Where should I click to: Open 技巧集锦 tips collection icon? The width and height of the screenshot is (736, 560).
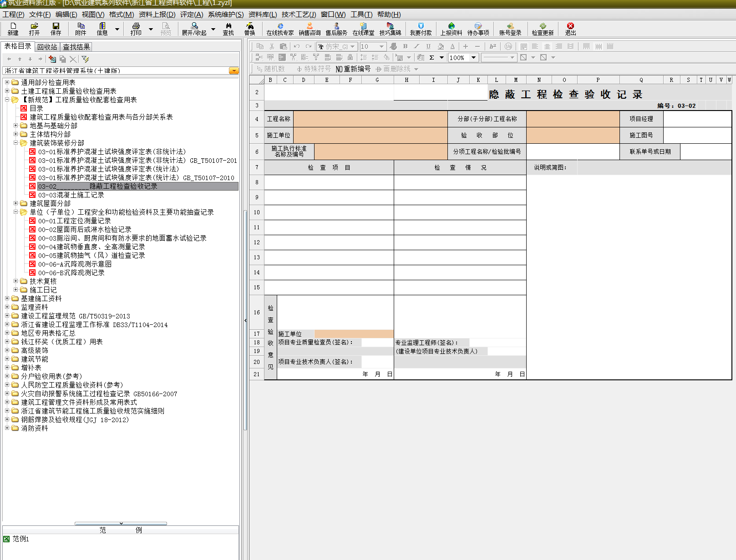pos(391,29)
